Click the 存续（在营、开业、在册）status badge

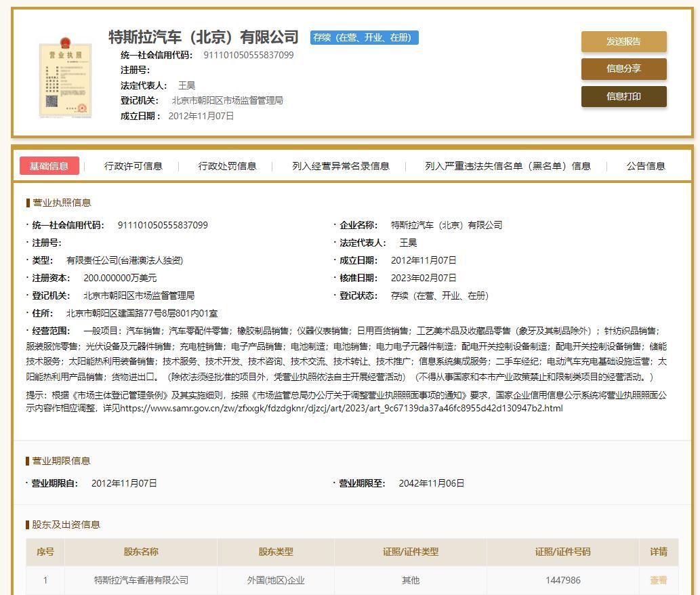pyautogui.click(x=365, y=37)
